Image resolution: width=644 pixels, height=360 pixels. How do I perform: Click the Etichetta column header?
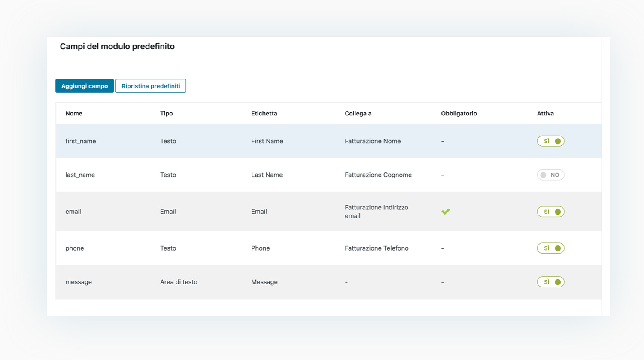pos(264,113)
